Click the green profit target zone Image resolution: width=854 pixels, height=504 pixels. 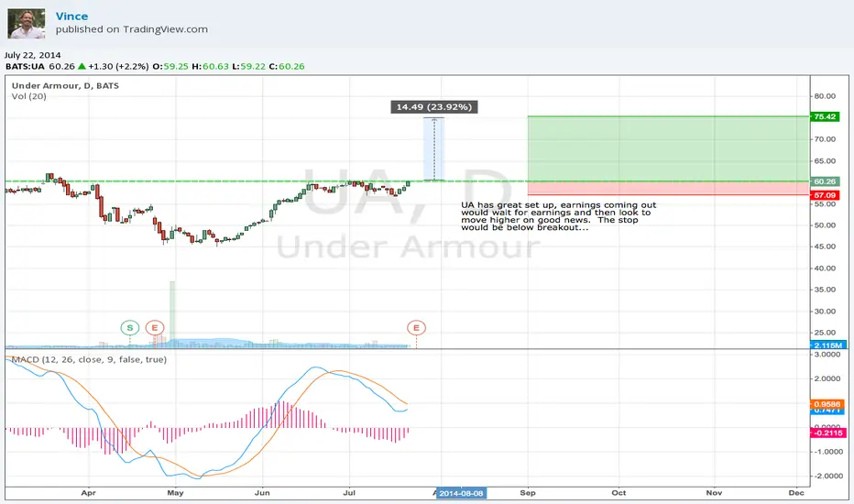pos(668,148)
